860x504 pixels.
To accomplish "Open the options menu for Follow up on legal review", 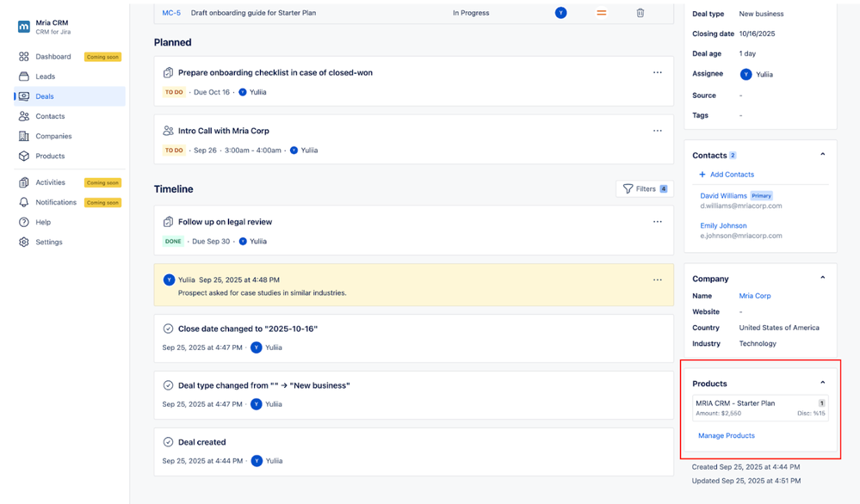I will [657, 221].
